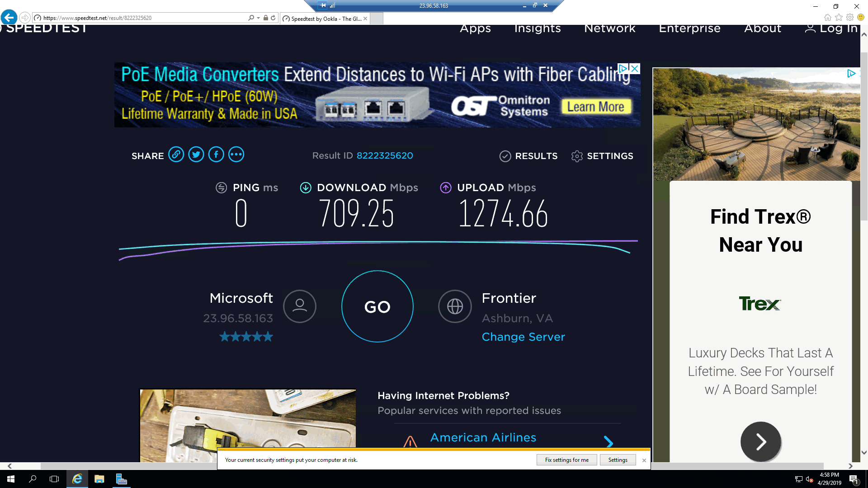Screen dimensions: 868x488
Task: Click the ping latency icon
Action: (x=221, y=187)
